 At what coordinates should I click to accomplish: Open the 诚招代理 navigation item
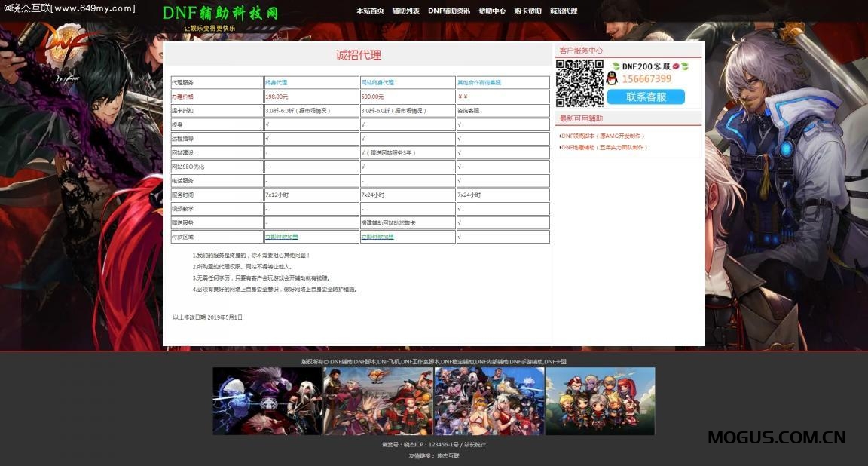pos(564,11)
